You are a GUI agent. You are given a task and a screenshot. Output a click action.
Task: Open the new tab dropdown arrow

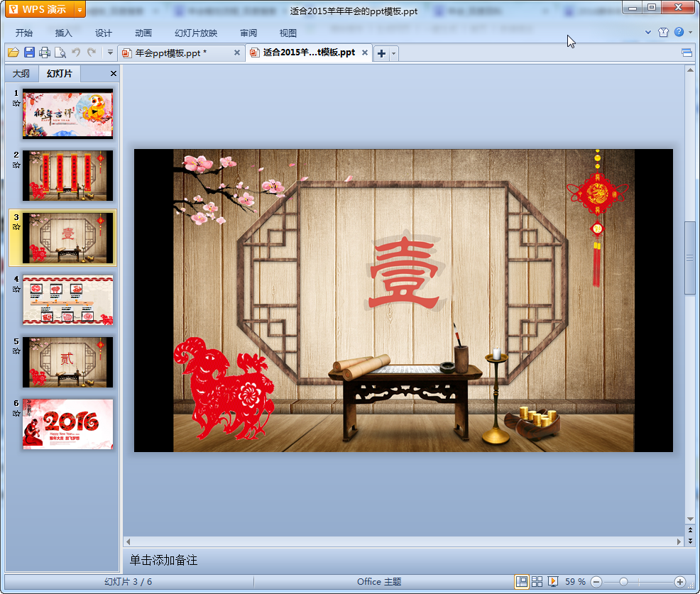[394, 53]
